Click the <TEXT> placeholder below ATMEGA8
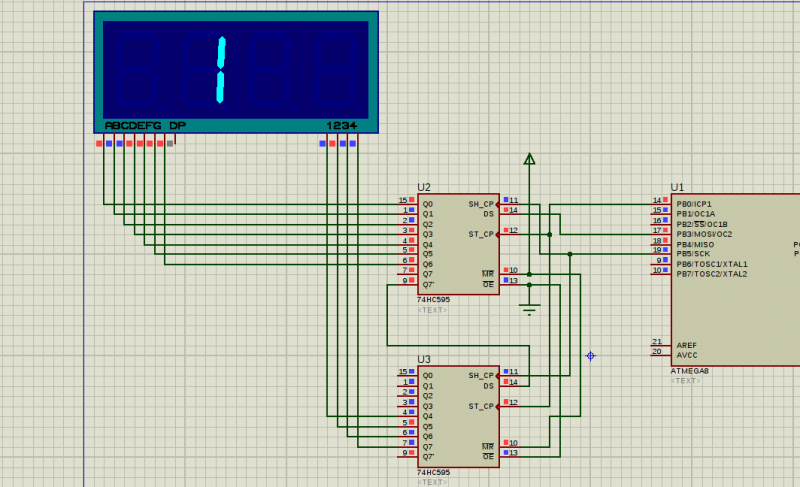The height and width of the screenshot is (487, 800). click(685, 381)
